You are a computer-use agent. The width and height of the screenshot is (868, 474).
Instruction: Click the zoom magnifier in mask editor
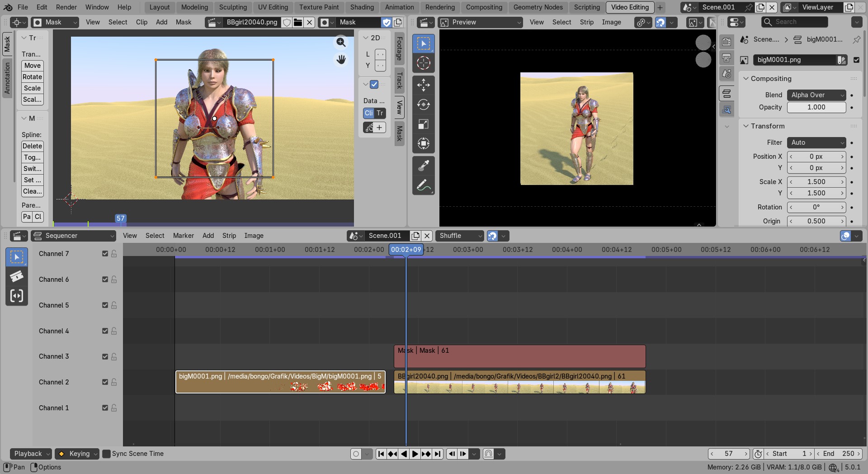[341, 43]
